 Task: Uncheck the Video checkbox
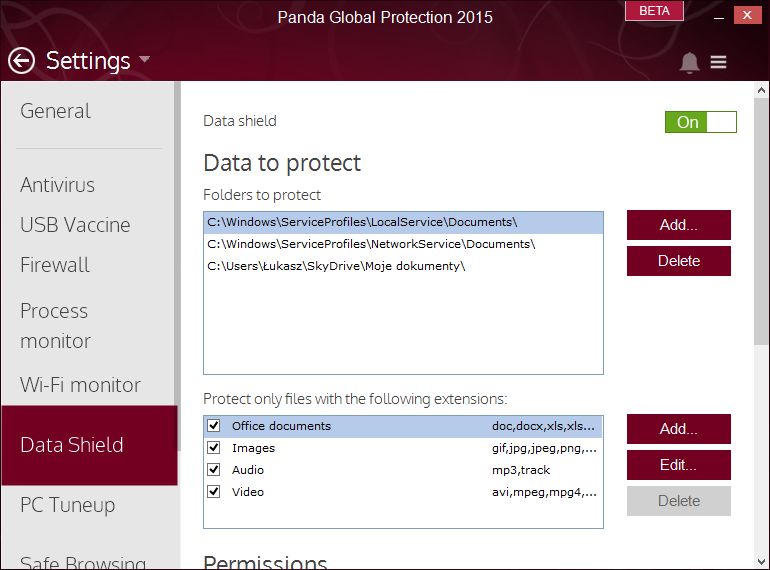pyautogui.click(x=214, y=491)
